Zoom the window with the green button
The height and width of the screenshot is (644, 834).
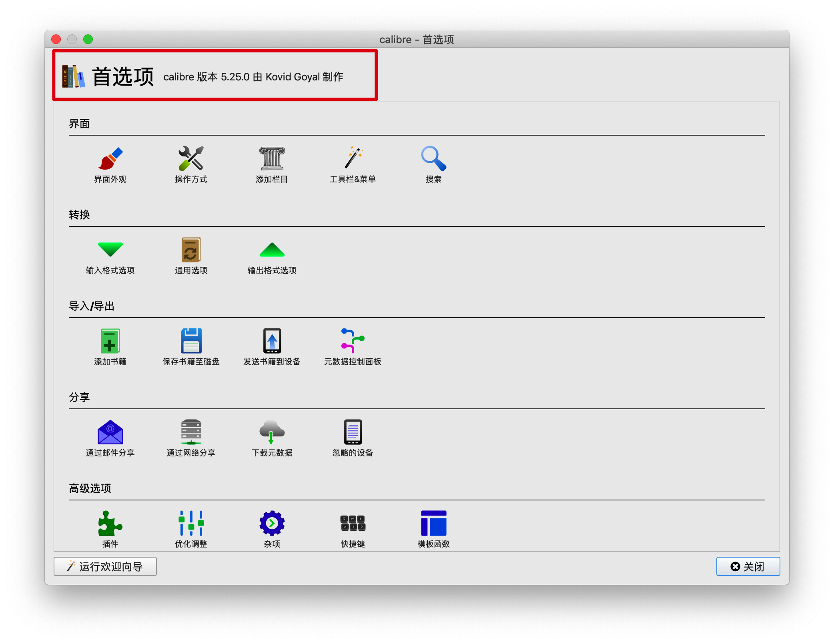[x=88, y=39]
